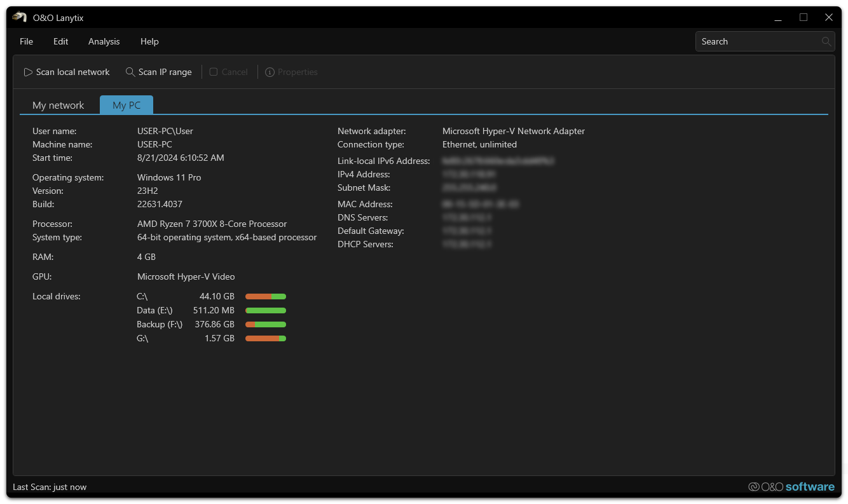
Task: Click Scan IP range button
Action: [x=159, y=72]
